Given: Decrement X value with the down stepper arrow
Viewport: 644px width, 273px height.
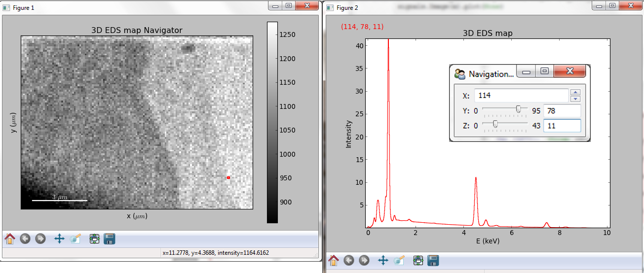Looking at the screenshot, I should (575, 99).
